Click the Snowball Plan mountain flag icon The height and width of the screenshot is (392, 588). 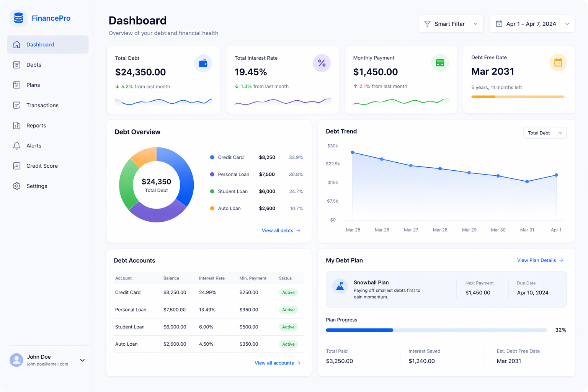click(340, 286)
